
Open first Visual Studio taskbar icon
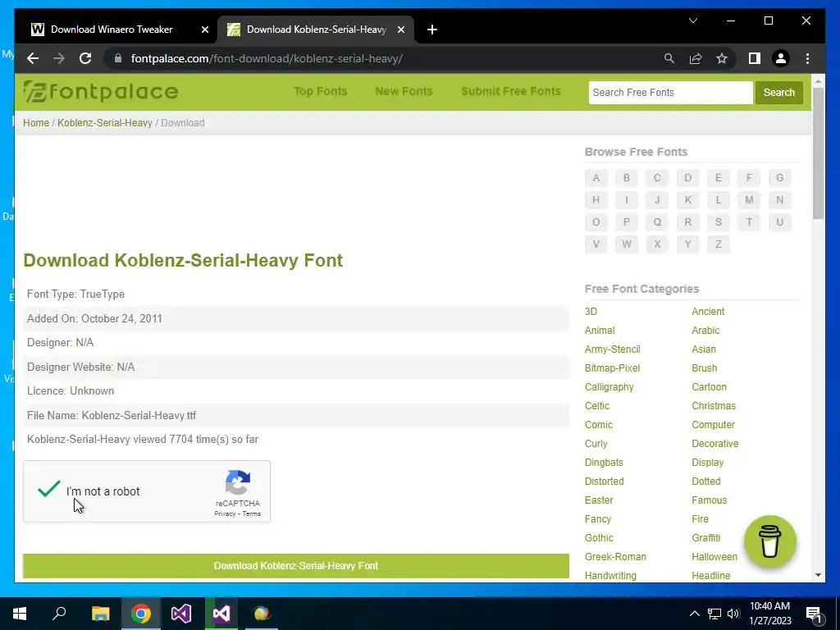coord(181,614)
